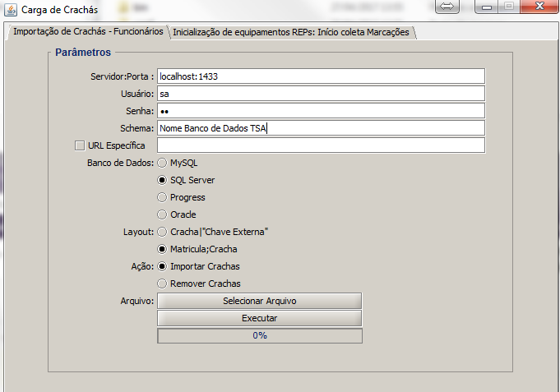This screenshot has width=560, height=392.
Task: Close the Carga de Crachás window
Action: pos(539,7)
